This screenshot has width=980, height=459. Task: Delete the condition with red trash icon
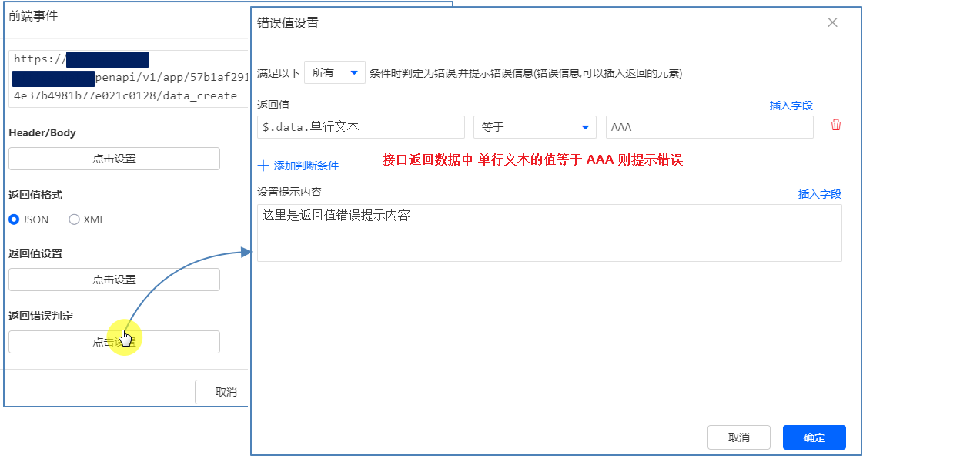(836, 126)
